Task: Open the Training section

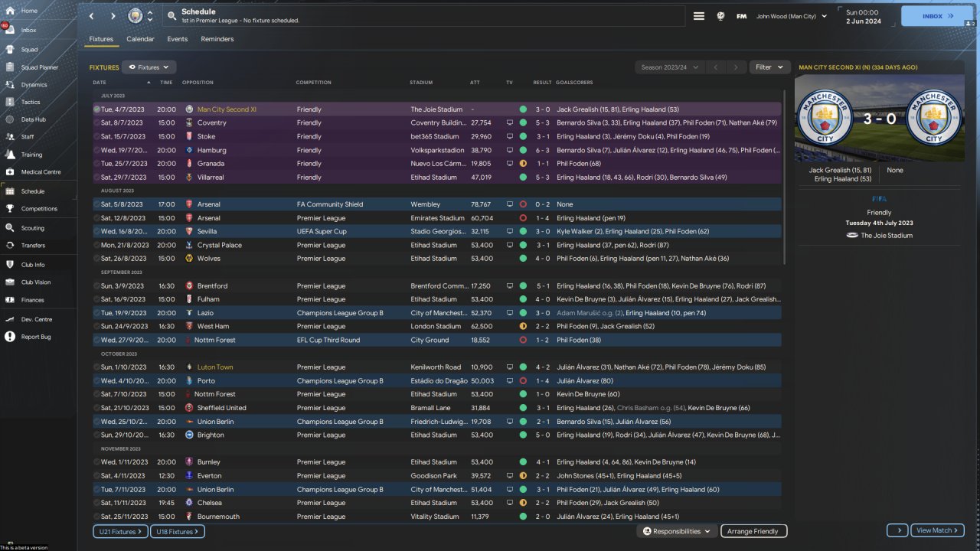Action: [x=32, y=155]
